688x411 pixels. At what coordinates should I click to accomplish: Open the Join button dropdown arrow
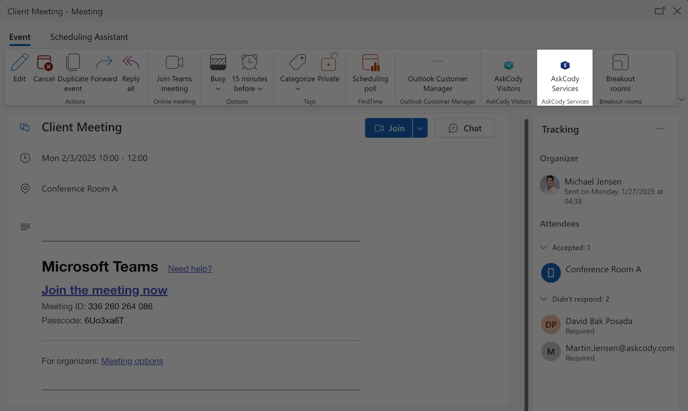[420, 128]
